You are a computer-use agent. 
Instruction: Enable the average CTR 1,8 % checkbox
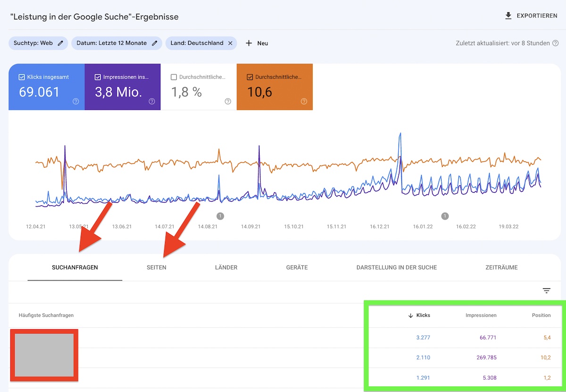pos(174,77)
